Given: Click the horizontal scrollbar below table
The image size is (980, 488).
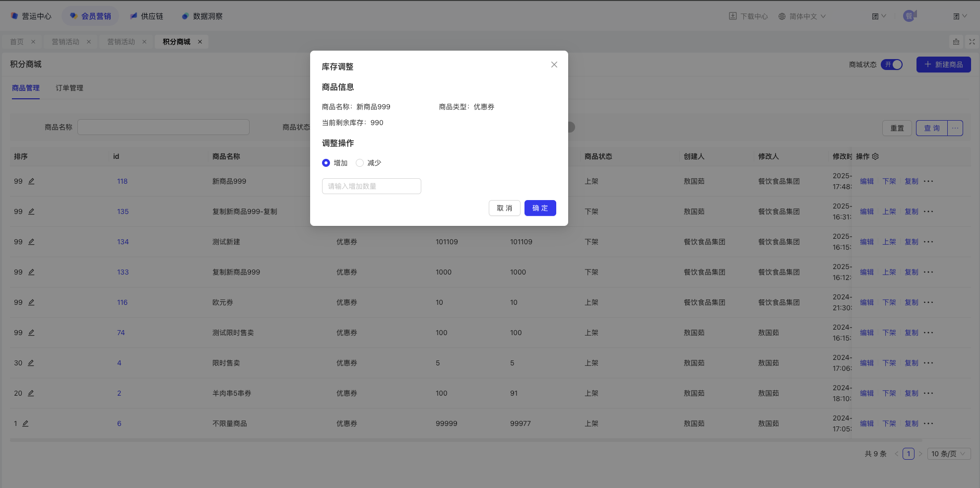Looking at the screenshot, I should coord(466,440).
